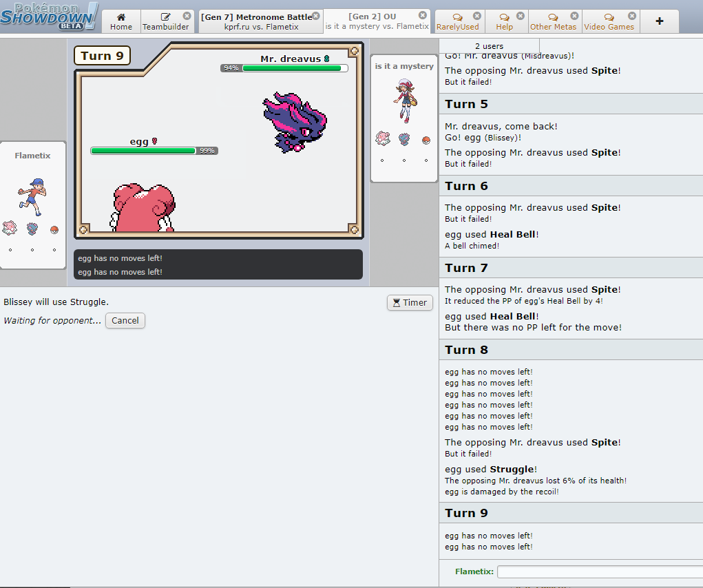
Task: Select the Gen 2 OU battle tab
Action: pyautogui.click(x=377, y=21)
